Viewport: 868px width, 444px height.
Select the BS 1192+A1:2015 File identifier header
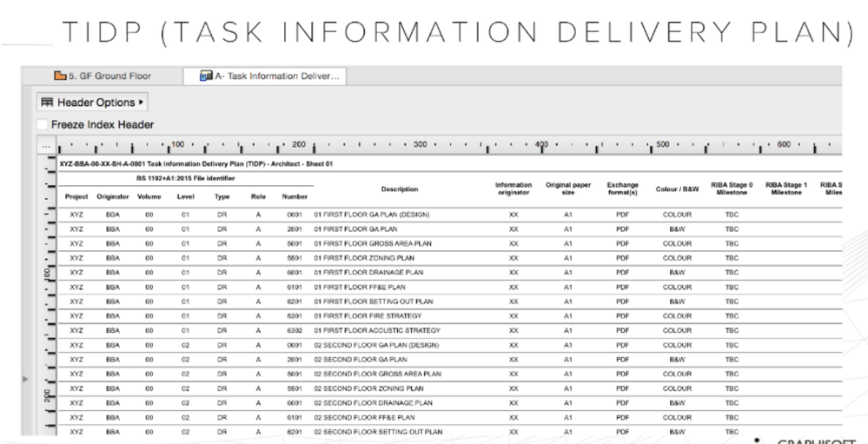185,178
